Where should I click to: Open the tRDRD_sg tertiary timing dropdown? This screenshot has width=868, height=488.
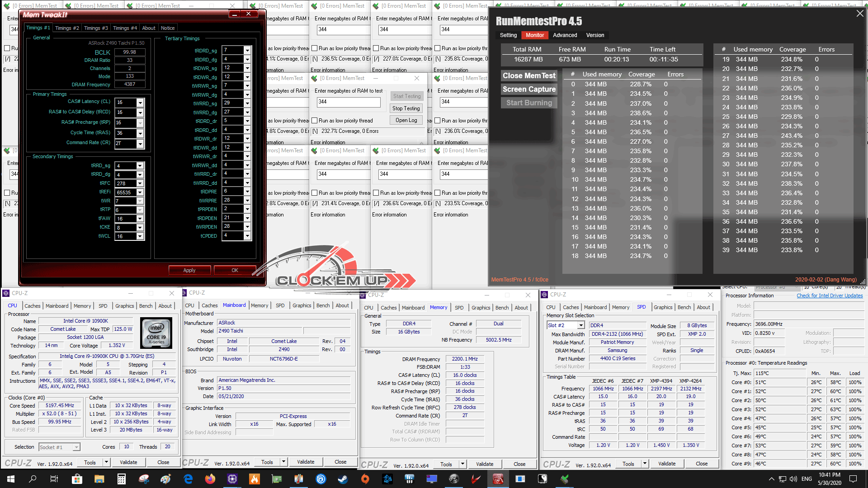[247, 50]
